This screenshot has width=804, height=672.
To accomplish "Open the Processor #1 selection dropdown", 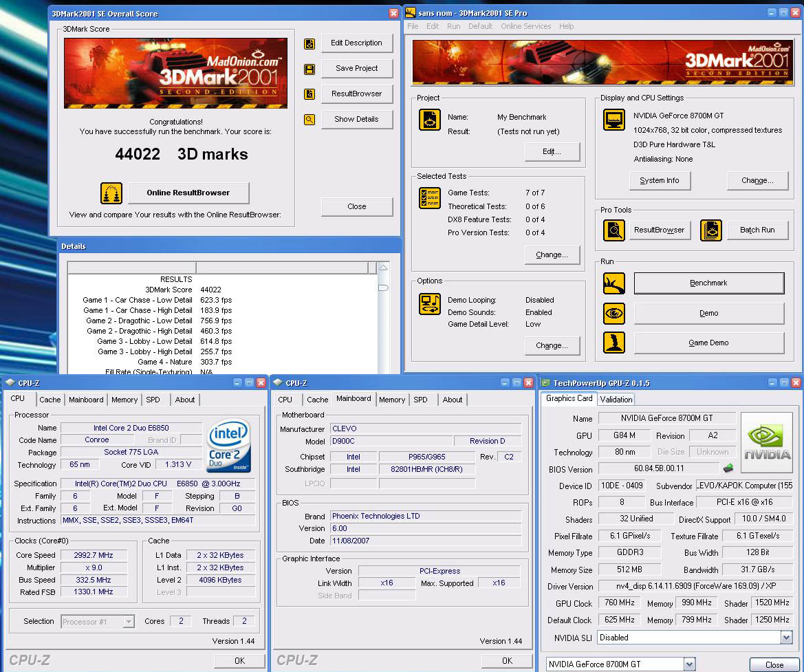I will [x=129, y=622].
